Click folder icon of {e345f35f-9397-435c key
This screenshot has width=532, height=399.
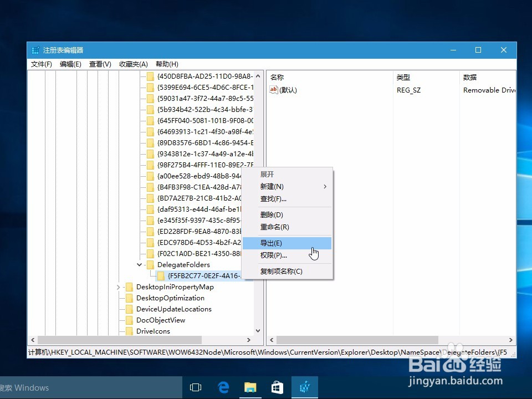point(150,221)
